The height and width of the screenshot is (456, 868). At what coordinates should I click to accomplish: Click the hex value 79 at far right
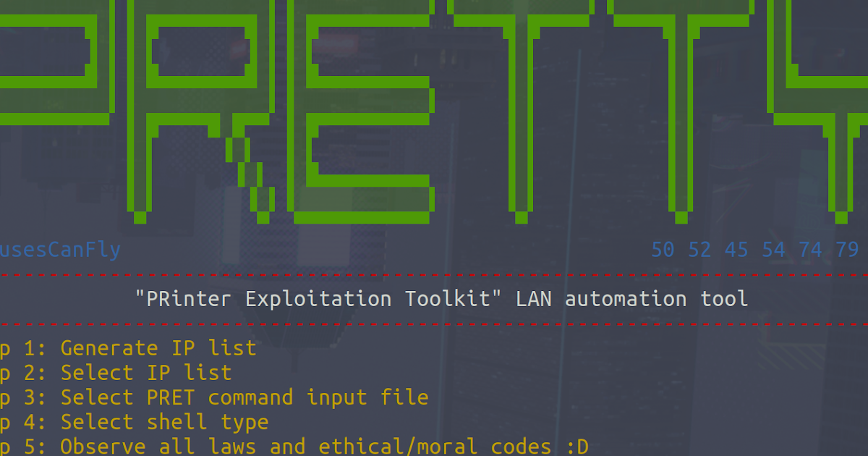(847, 249)
